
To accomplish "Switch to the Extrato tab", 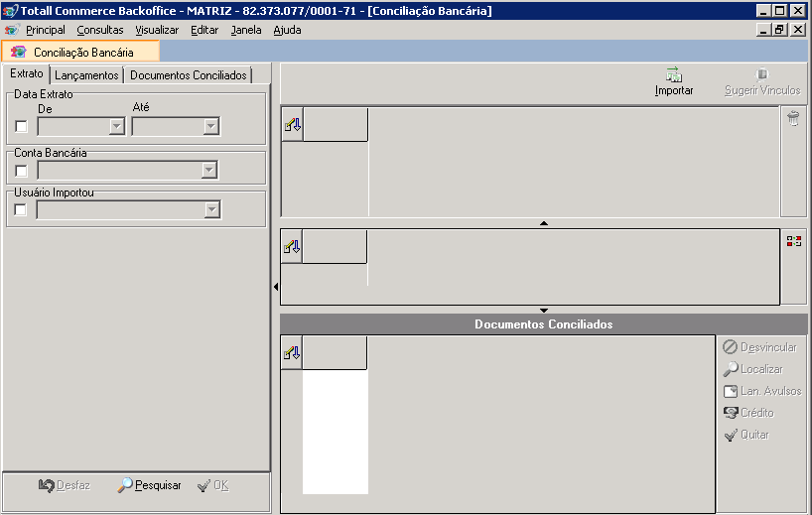I will coord(27,73).
